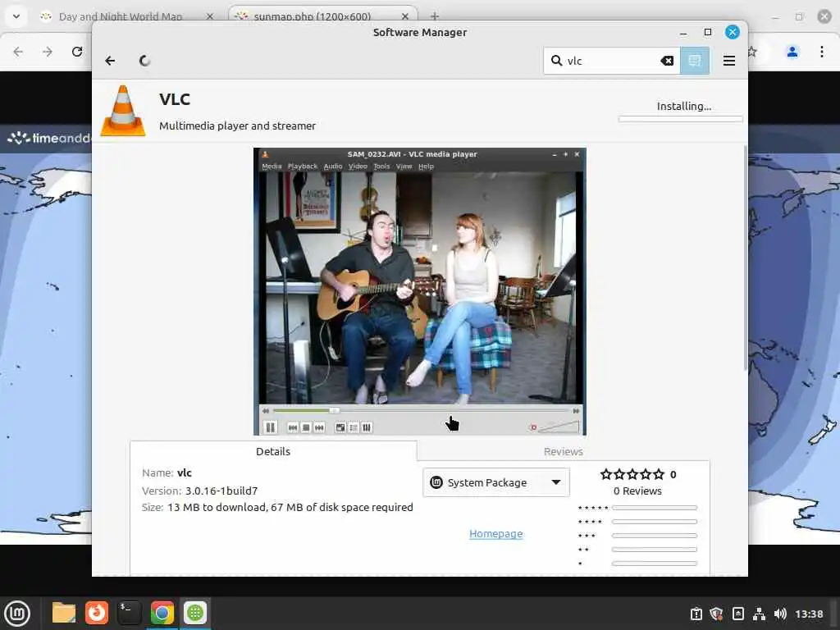The height and width of the screenshot is (630, 840).
Task: Clear the 'vlc' search text
Action: (667, 61)
